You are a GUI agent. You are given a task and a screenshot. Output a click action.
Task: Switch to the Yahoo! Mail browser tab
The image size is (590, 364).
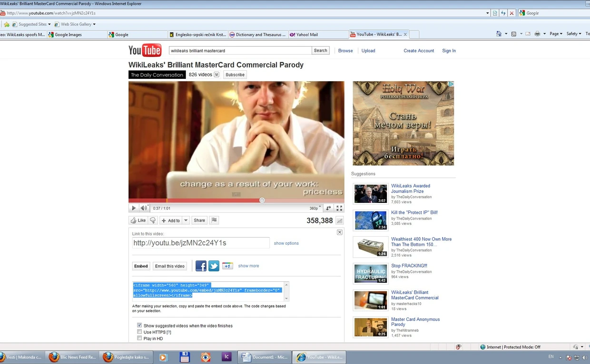tap(306, 35)
